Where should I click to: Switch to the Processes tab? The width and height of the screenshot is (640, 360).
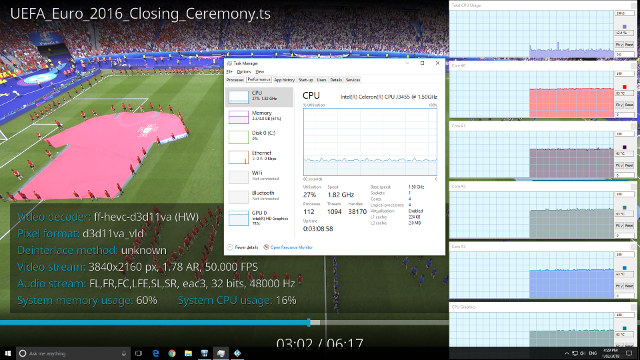[235, 80]
